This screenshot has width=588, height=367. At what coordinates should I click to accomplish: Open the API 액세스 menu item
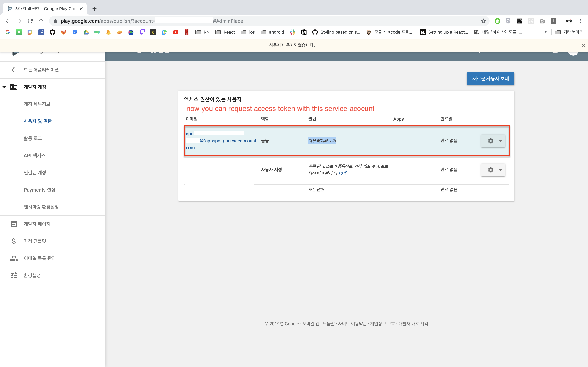pos(34,156)
